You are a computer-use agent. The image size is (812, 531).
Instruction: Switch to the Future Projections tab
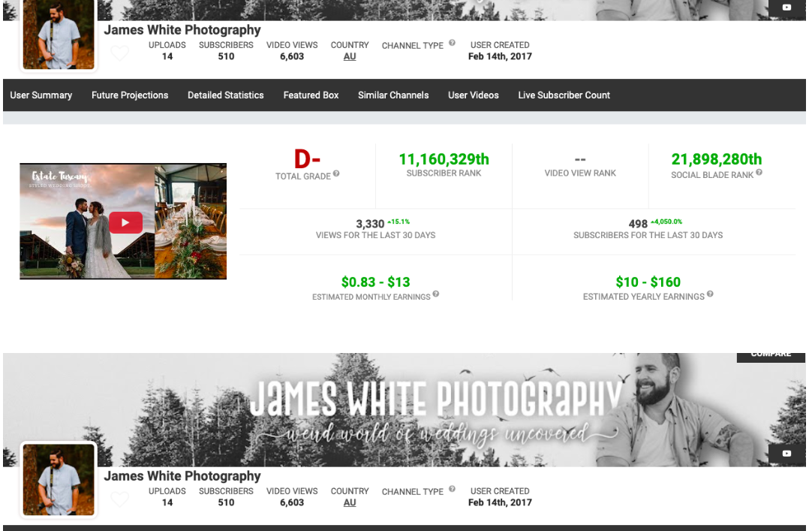[x=130, y=95]
